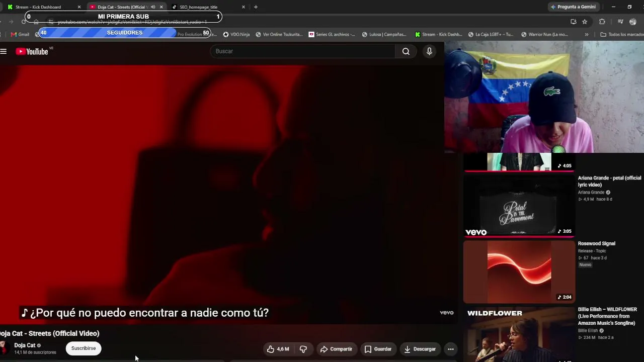
Task: Start voice search with the microphone icon
Action: [429, 51]
